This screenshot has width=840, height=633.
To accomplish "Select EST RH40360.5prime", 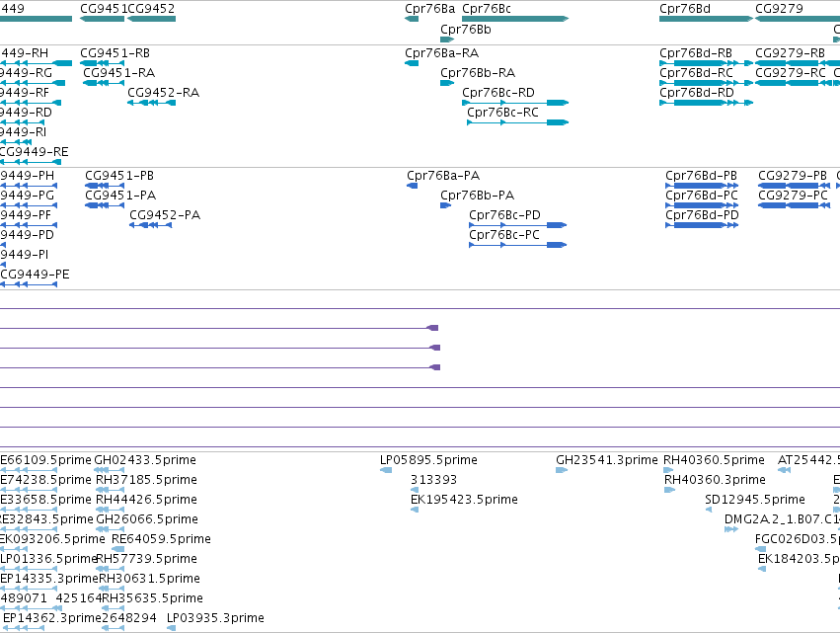I will 714,460.
